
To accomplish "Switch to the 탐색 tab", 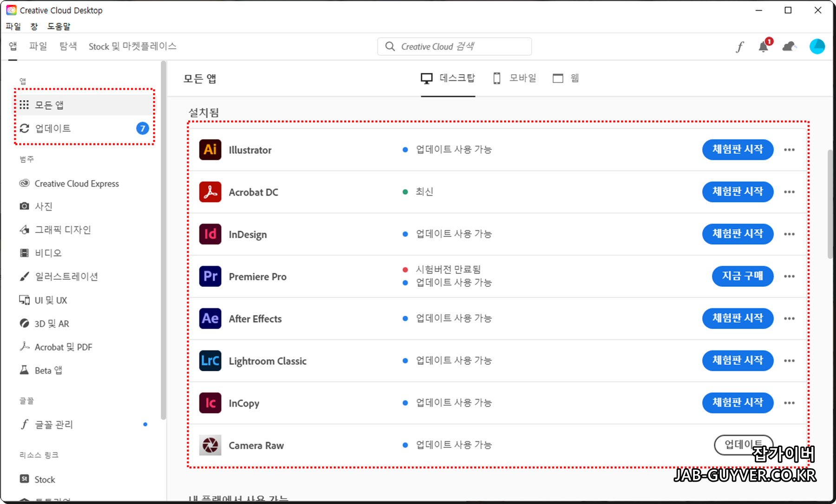I will (68, 46).
